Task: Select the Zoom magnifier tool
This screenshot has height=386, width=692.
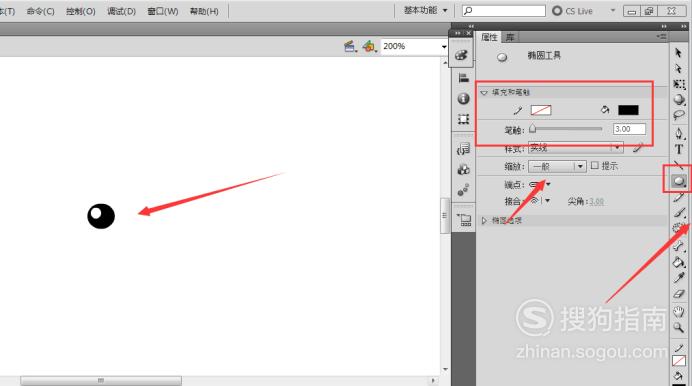Action: tap(679, 327)
